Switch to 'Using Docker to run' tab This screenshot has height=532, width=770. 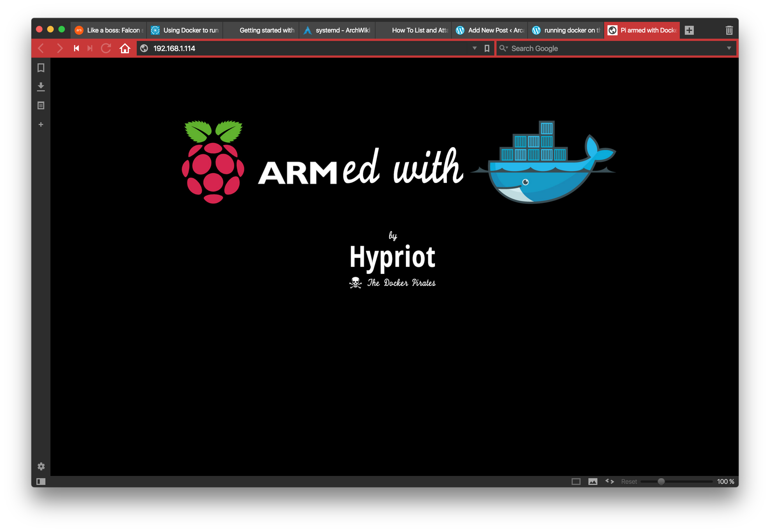point(185,30)
